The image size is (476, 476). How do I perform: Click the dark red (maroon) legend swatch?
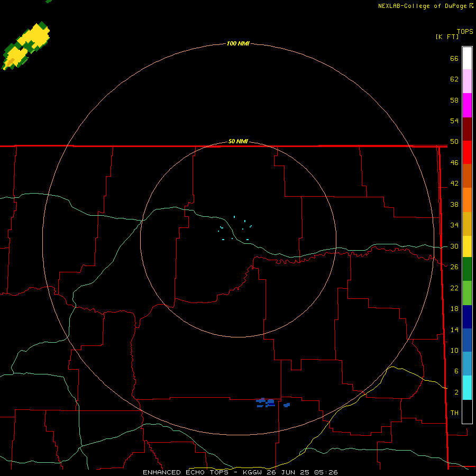(x=467, y=129)
